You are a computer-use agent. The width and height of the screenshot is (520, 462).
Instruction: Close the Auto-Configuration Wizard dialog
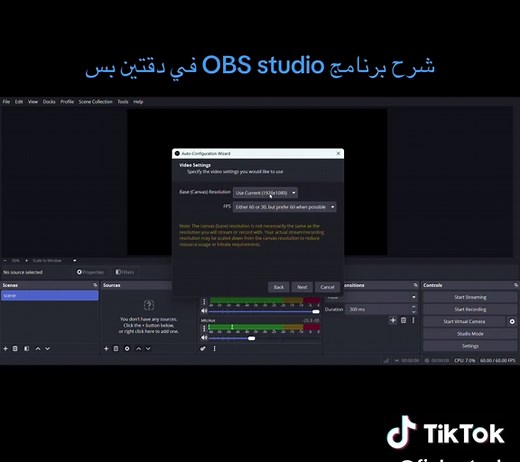pyautogui.click(x=338, y=153)
